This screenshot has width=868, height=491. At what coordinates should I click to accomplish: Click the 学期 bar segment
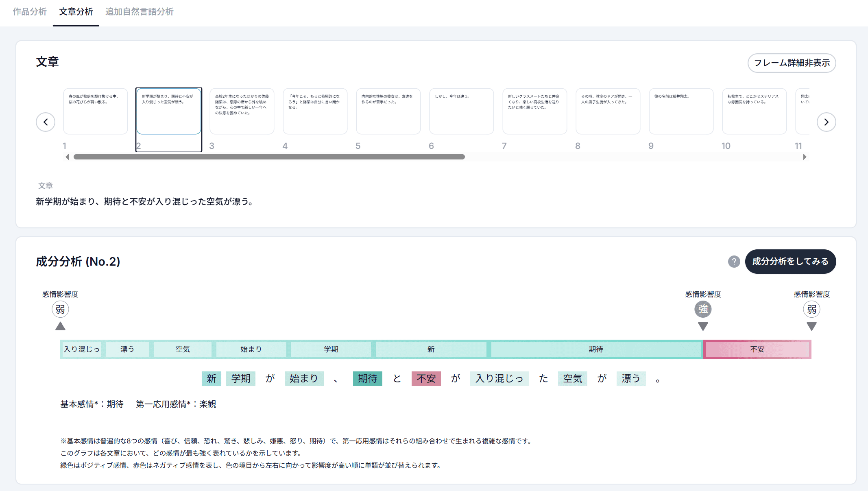(331, 349)
